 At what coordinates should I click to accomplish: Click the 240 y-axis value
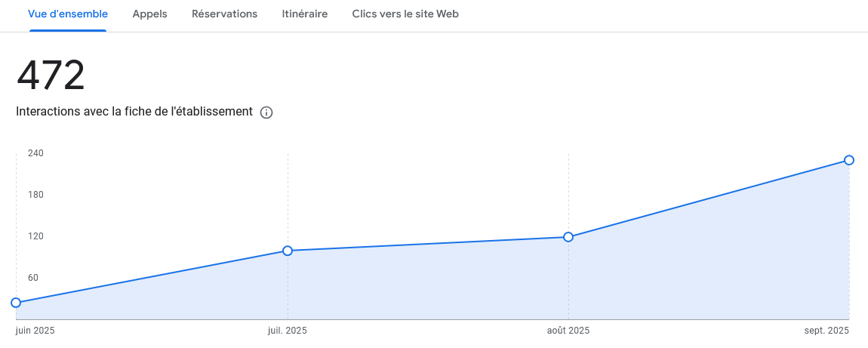click(x=35, y=153)
